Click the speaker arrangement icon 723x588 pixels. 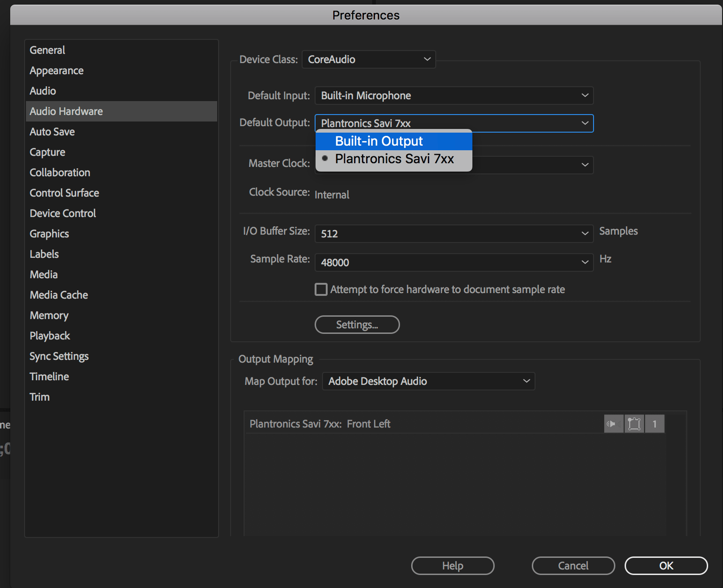pos(634,423)
